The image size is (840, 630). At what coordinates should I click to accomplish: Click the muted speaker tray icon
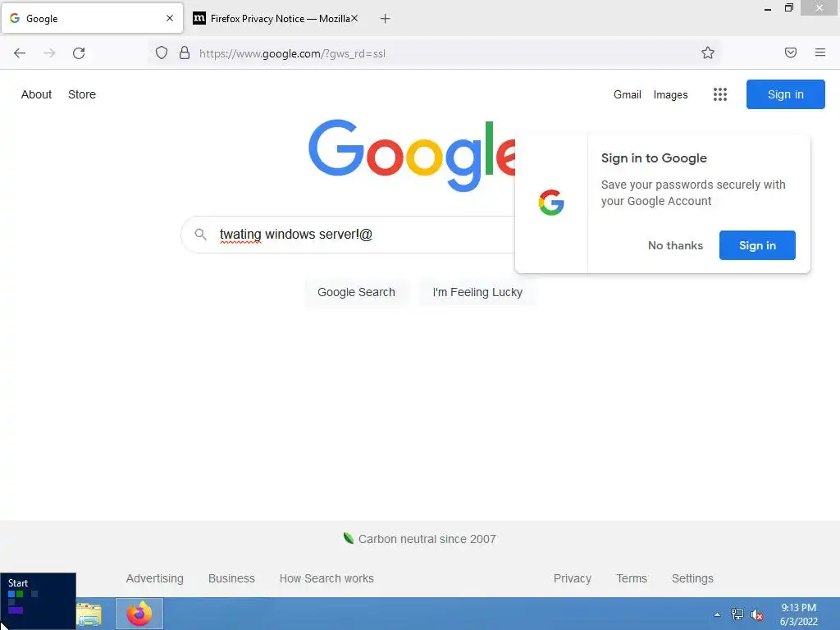[x=757, y=614]
